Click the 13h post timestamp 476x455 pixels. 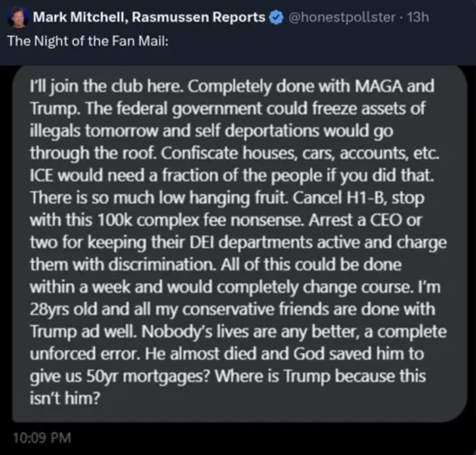[x=417, y=18]
